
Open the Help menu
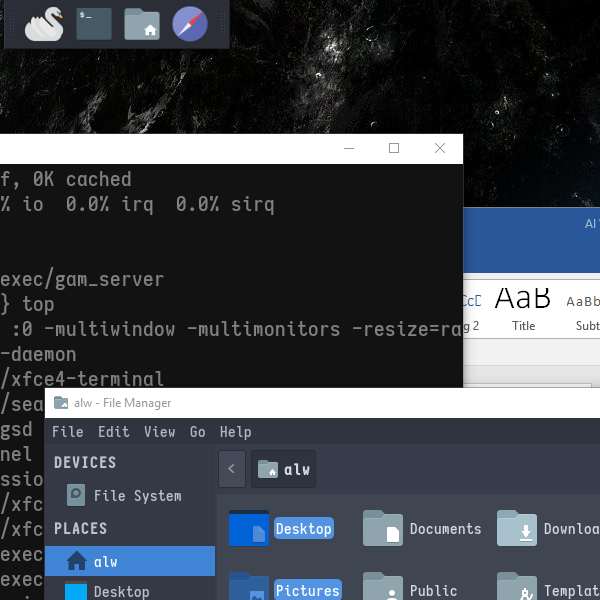tap(235, 432)
